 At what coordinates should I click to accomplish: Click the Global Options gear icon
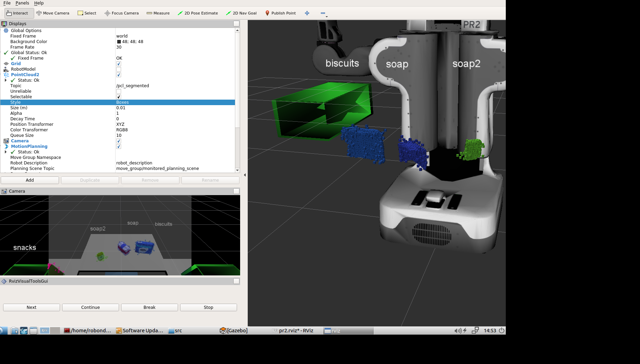(x=6, y=30)
